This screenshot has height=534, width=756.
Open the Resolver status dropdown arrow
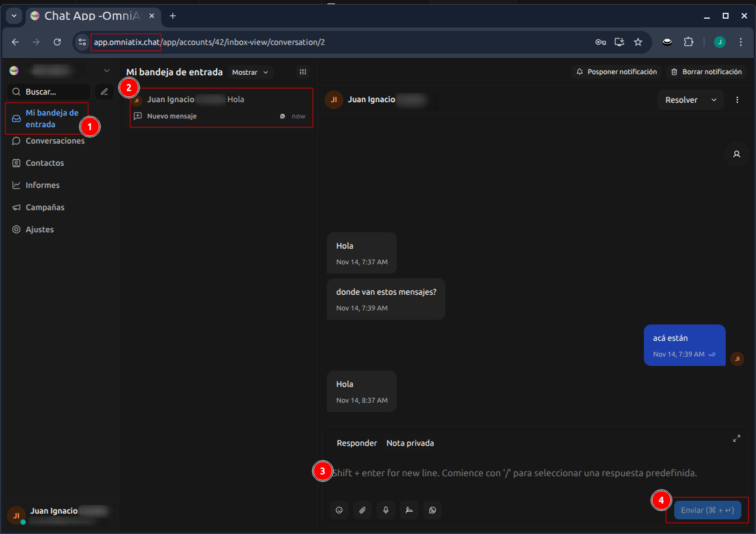click(713, 100)
